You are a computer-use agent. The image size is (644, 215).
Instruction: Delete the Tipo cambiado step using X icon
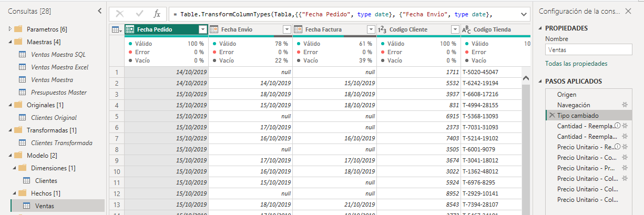(x=551, y=116)
